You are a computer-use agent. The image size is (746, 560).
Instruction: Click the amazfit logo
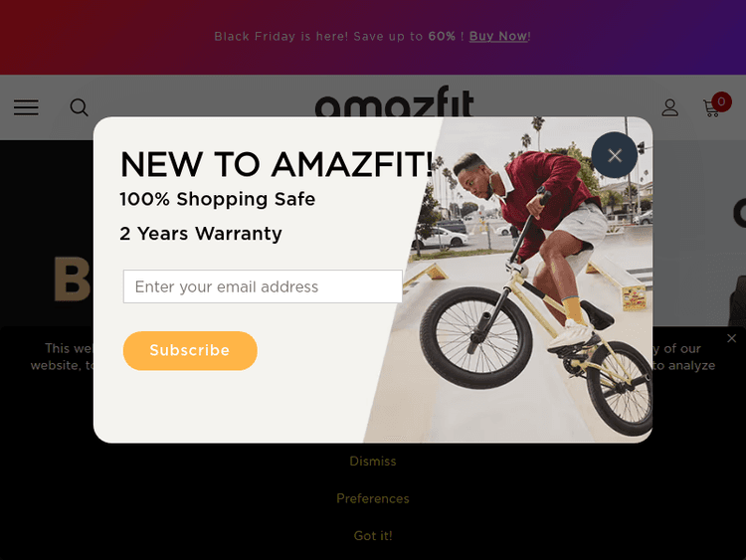(x=395, y=101)
